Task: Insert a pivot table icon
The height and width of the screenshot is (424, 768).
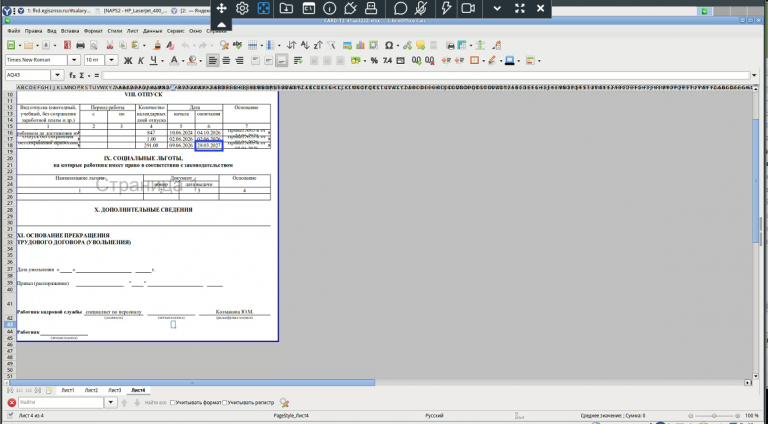Action: tap(374, 45)
